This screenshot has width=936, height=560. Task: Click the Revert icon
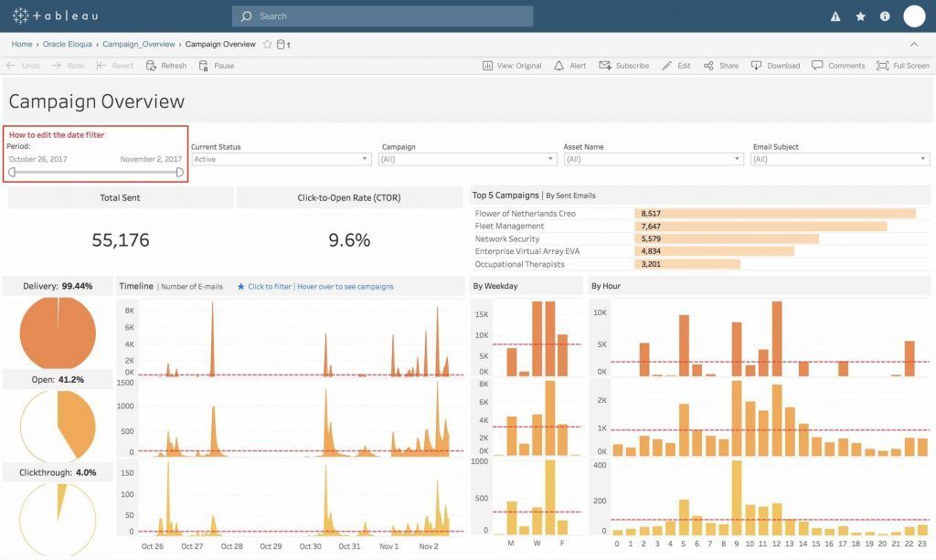pos(101,66)
